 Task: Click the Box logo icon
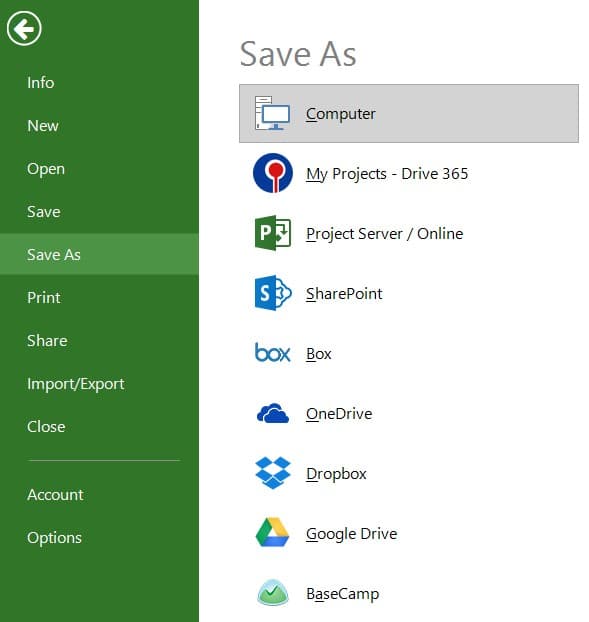(x=272, y=353)
